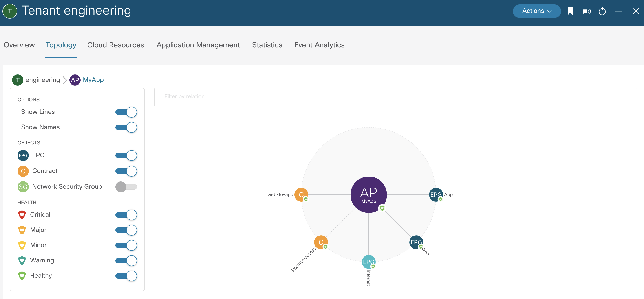Click the web-to-app contract node

point(301,194)
